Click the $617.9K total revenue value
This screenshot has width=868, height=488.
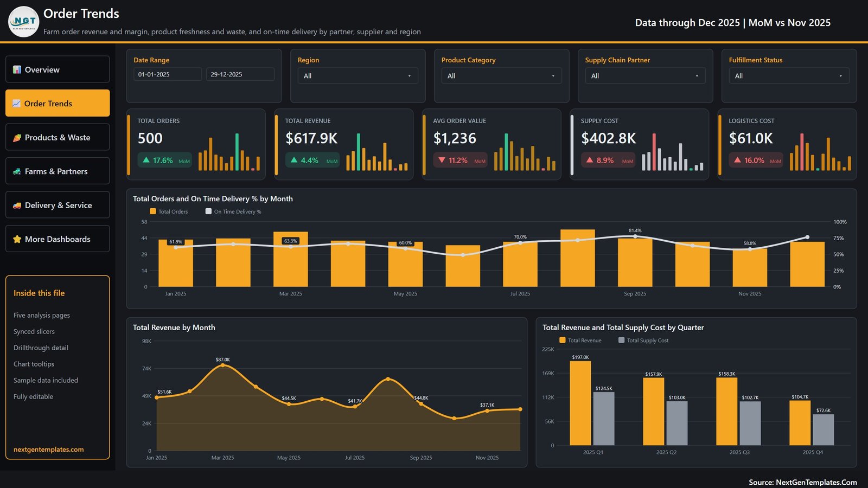click(311, 138)
